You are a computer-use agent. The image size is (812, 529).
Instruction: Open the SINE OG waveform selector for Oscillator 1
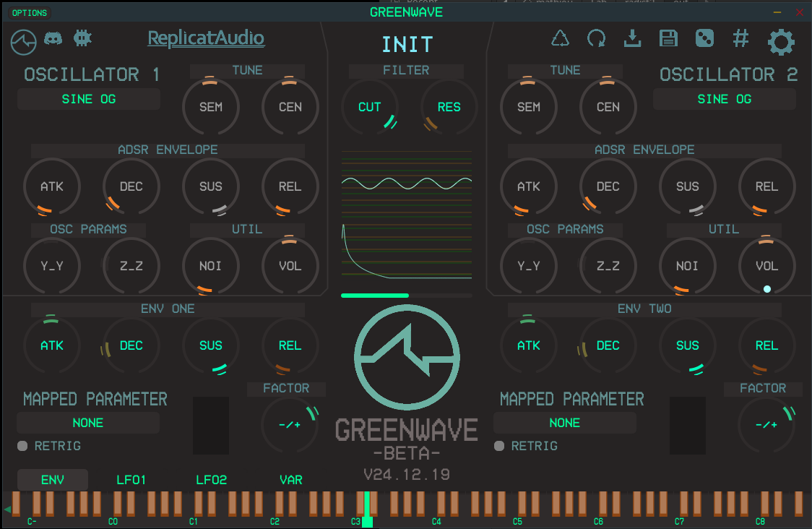pos(88,99)
